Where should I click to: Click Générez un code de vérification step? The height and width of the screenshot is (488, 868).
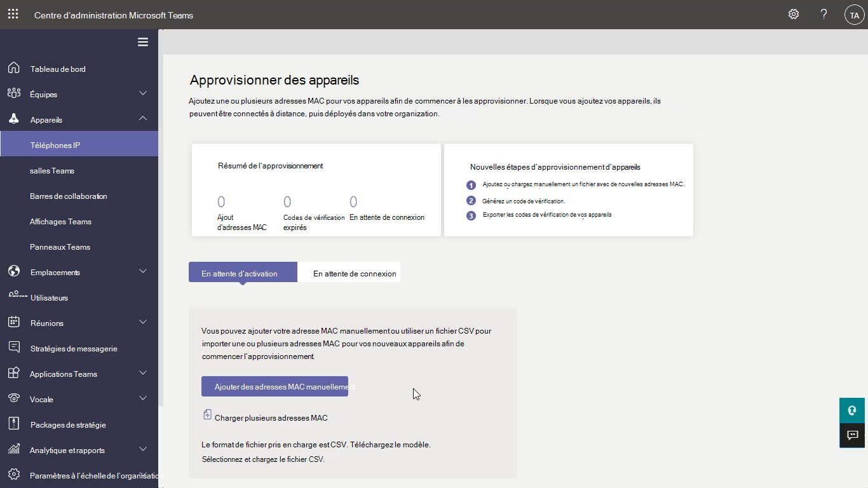point(524,201)
